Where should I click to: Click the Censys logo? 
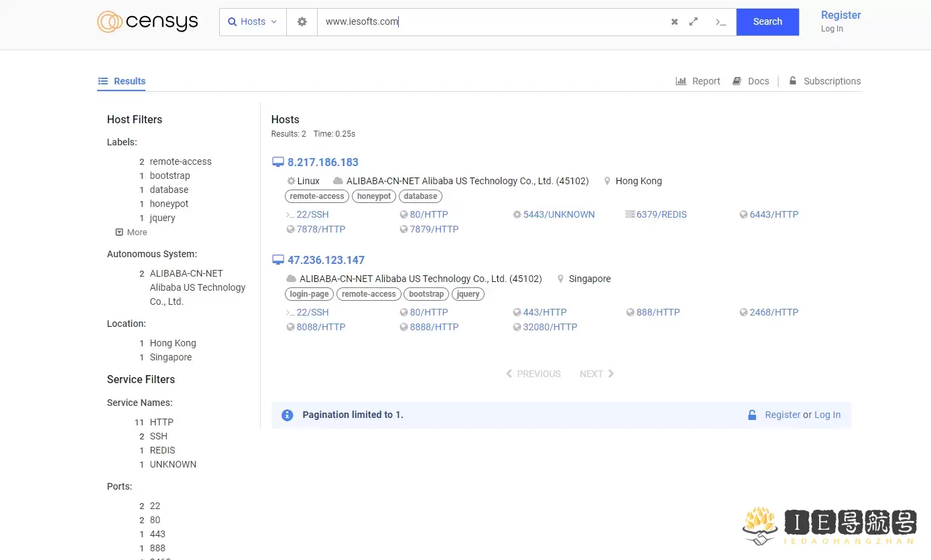coord(147,21)
